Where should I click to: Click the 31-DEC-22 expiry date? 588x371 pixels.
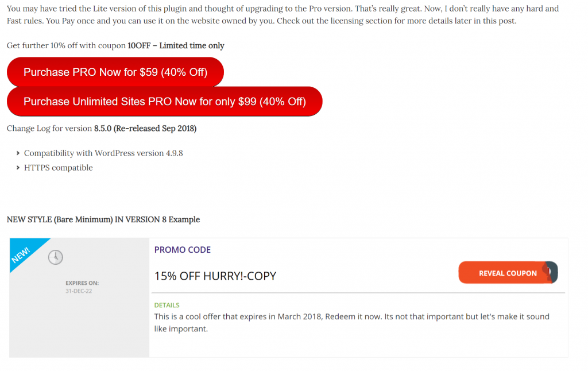point(79,291)
